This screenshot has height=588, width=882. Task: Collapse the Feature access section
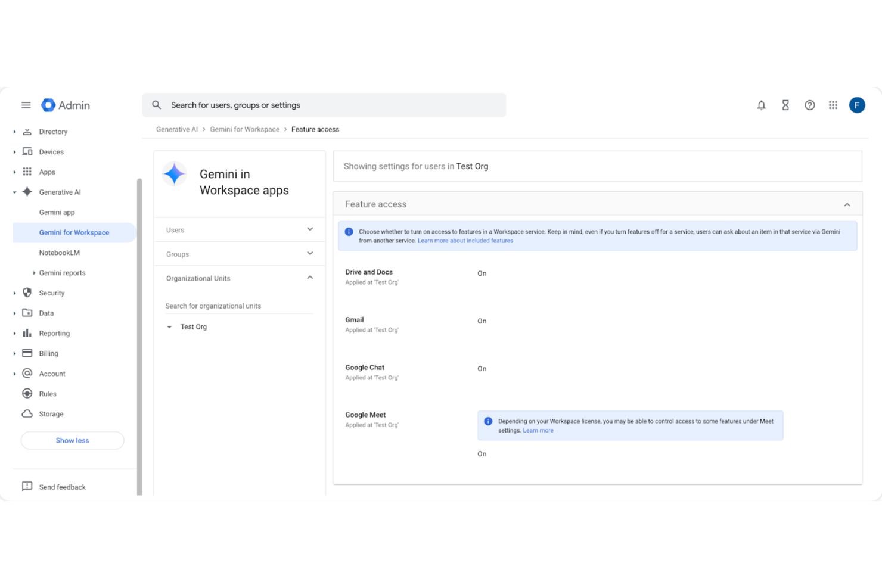click(847, 204)
